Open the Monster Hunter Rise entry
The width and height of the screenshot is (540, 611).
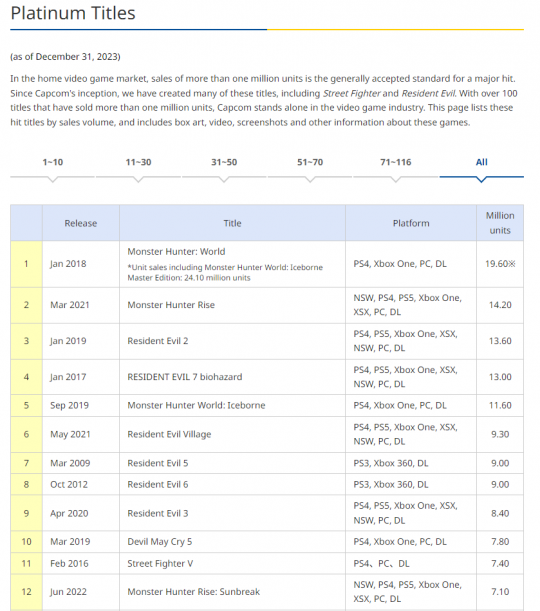click(171, 305)
